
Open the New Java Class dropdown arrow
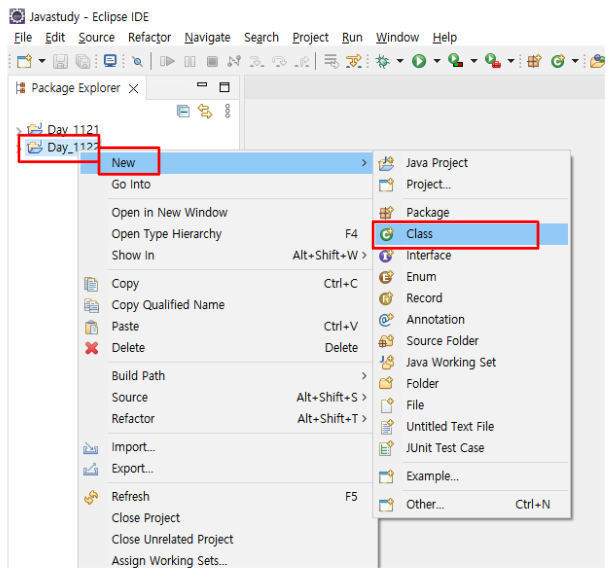(575, 61)
